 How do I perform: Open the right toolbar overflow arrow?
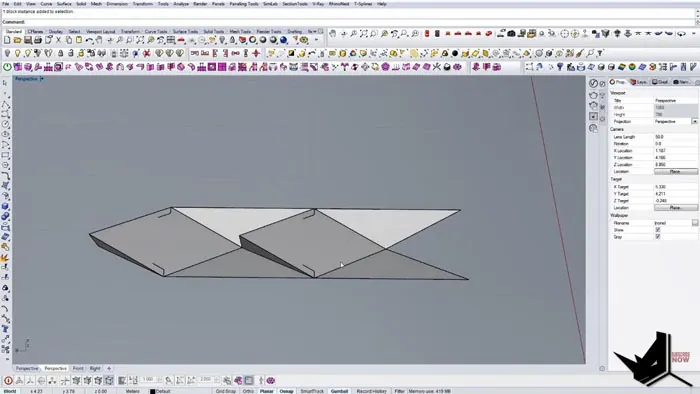(x=693, y=33)
